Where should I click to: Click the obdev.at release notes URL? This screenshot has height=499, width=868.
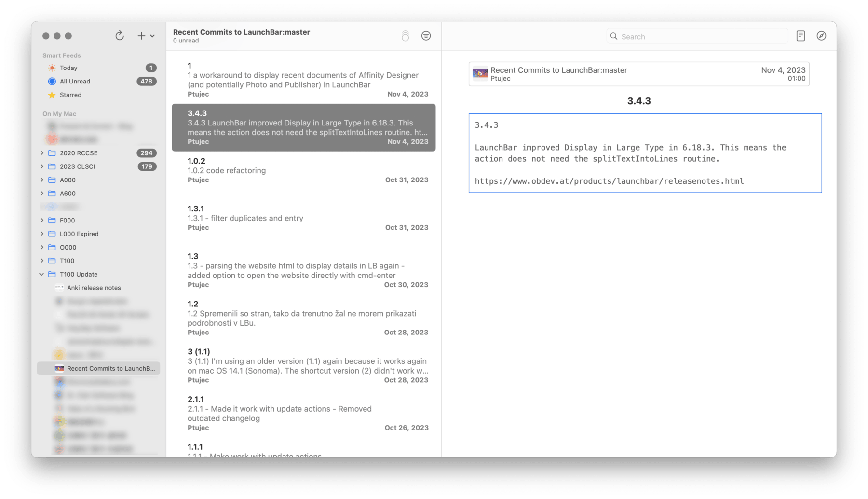609,181
